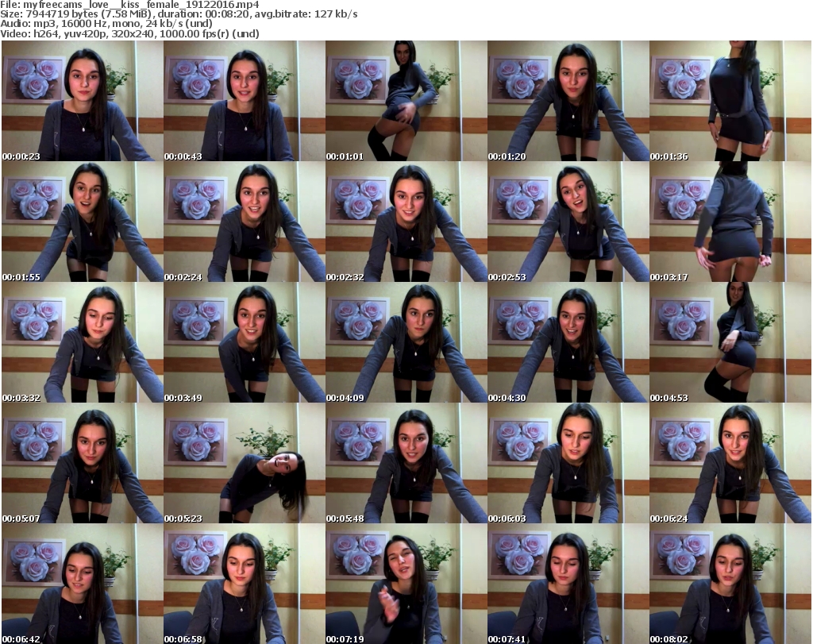The height and width of the screenshot is (644, 813).
Task: Open the frame stamped 00:02:24
Action: coord(245,222)
